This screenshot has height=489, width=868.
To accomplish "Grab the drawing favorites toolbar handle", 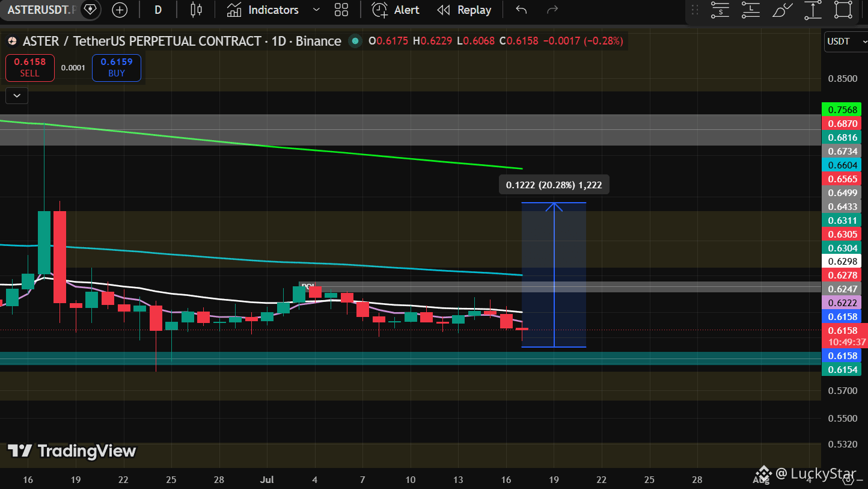I will 695,10.
